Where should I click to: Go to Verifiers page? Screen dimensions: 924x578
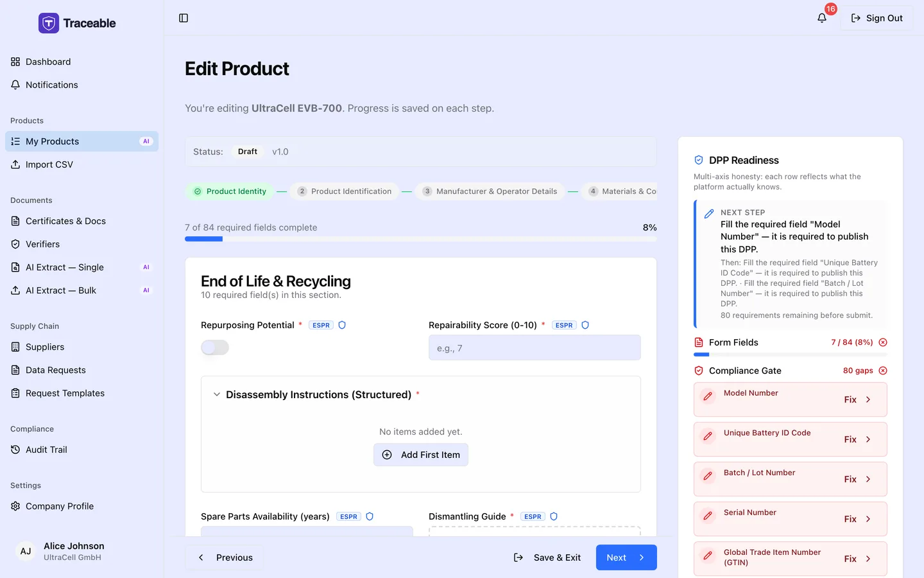(82, 244)
